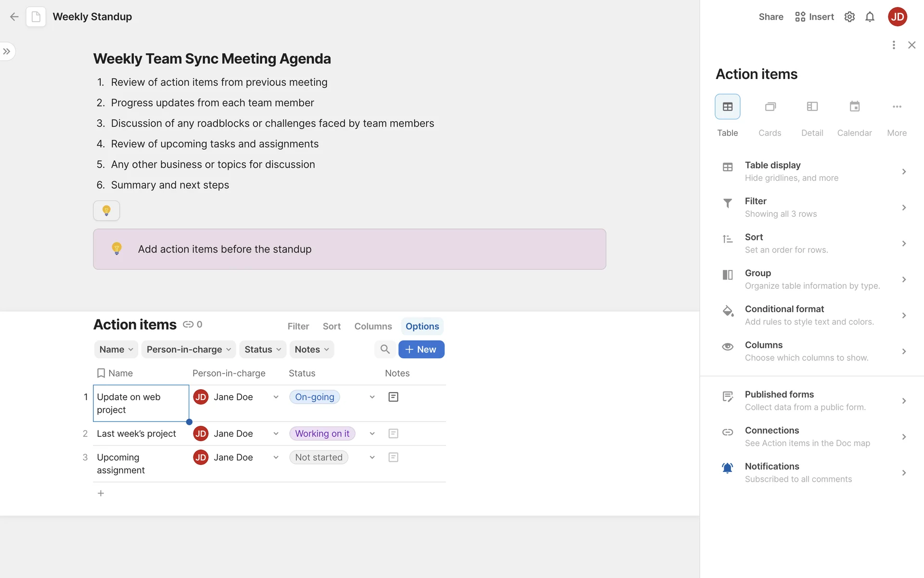
Task: Click the lightbulb suggestion button
Action: pyautogui.click(x=106, y=210)
